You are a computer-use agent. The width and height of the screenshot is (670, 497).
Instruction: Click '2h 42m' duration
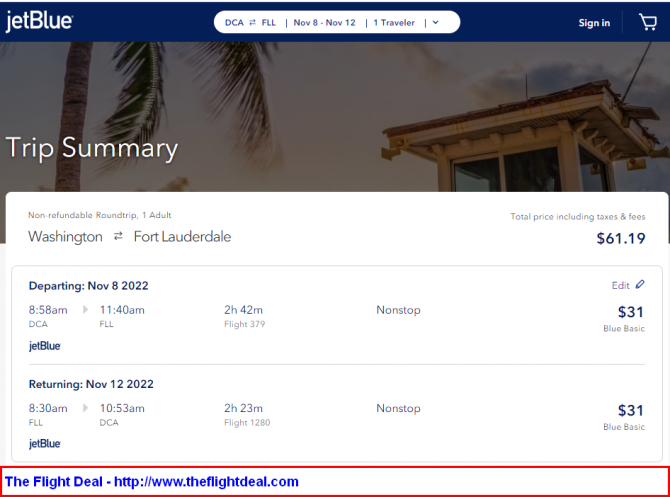point(244,310)
